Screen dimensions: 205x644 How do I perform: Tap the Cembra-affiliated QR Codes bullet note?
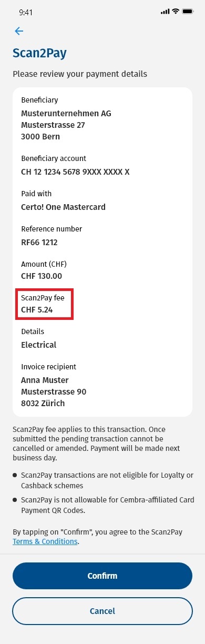(102, 504)
